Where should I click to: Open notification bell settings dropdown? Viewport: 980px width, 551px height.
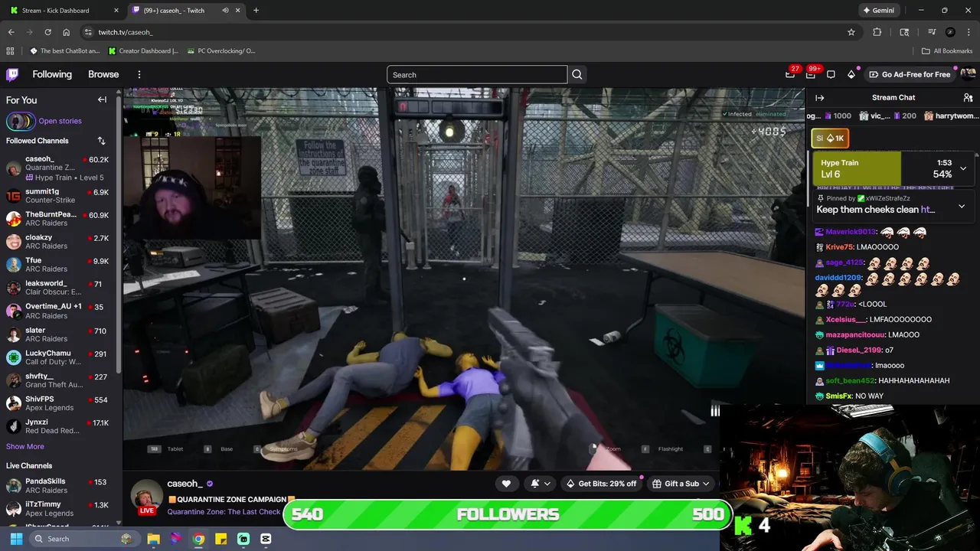[x=540, y=484]
